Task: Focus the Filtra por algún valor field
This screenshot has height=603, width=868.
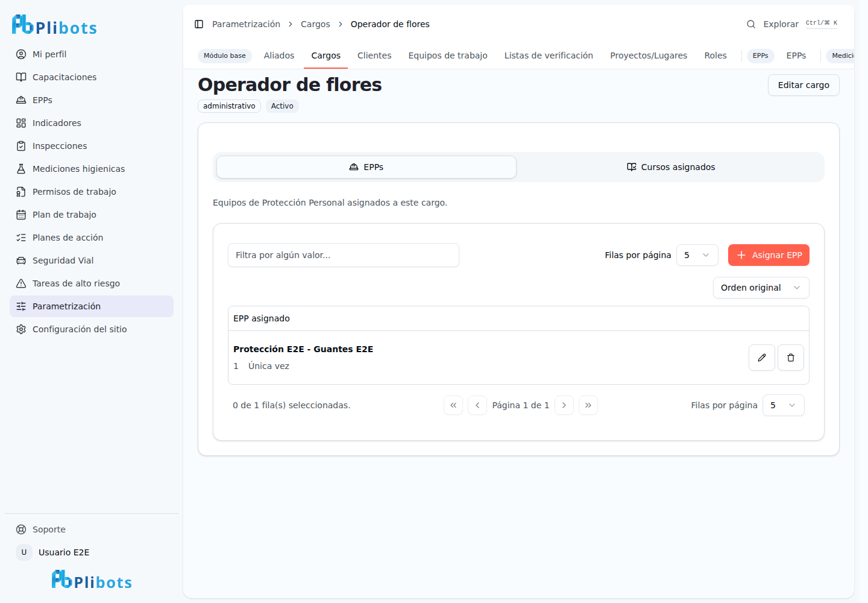Action: tap(344, 255)
